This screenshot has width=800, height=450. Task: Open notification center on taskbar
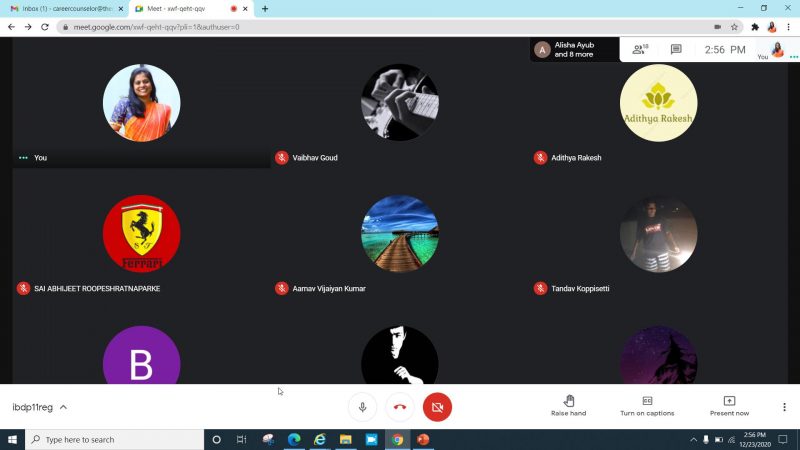coord(783,439)
